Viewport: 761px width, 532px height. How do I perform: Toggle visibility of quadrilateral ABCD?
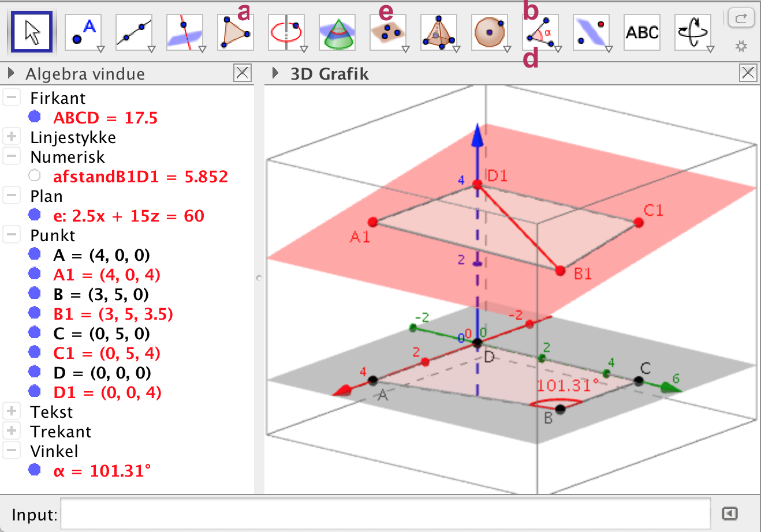click(35, 117)
